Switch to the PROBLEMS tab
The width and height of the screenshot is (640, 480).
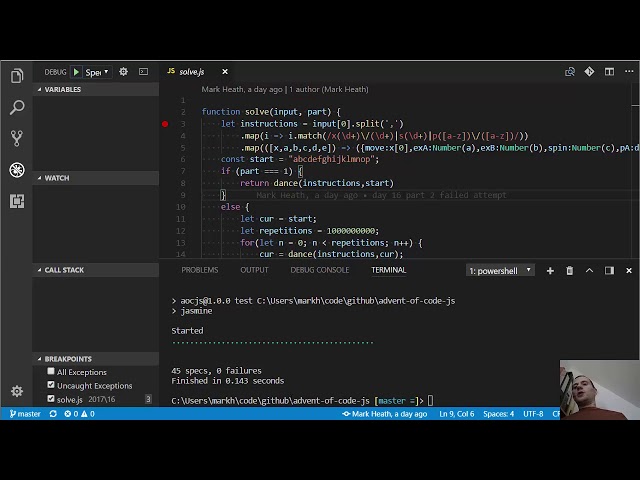(x=200, y=270)
